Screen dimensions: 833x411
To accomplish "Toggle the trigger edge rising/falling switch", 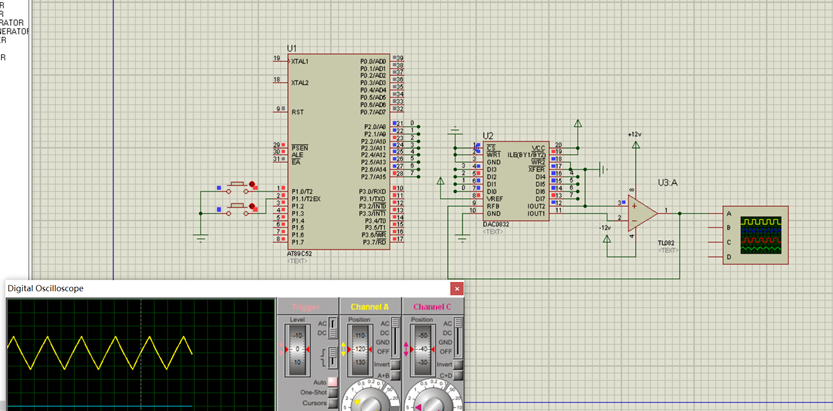I will 332,356.
